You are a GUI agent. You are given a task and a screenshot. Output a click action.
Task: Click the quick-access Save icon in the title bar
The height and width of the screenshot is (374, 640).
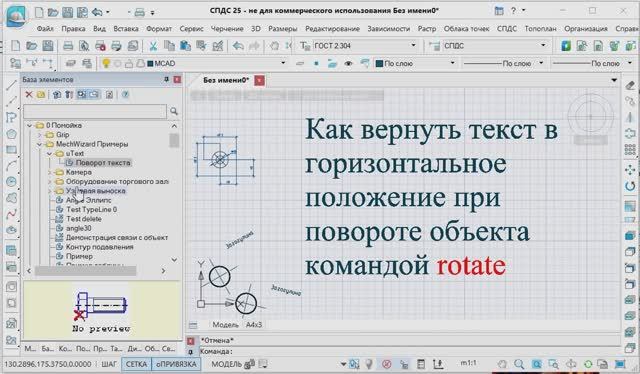coord(68,12)
